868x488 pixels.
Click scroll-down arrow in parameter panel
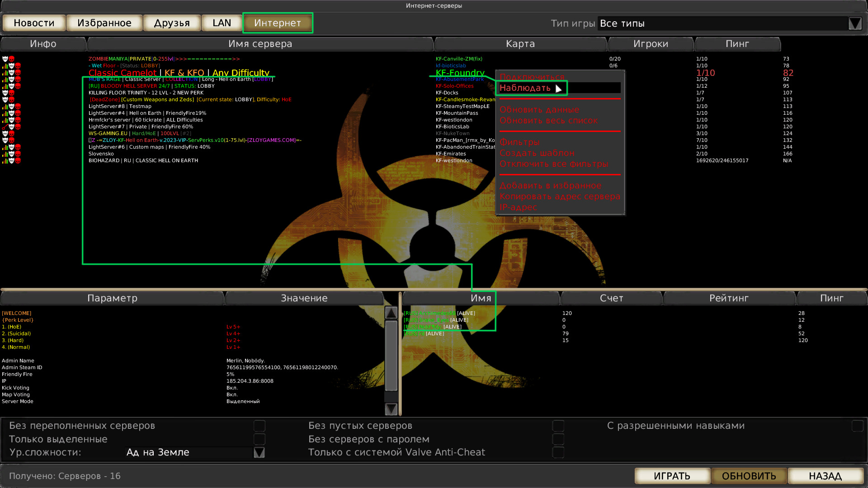[x=391, y=409]
